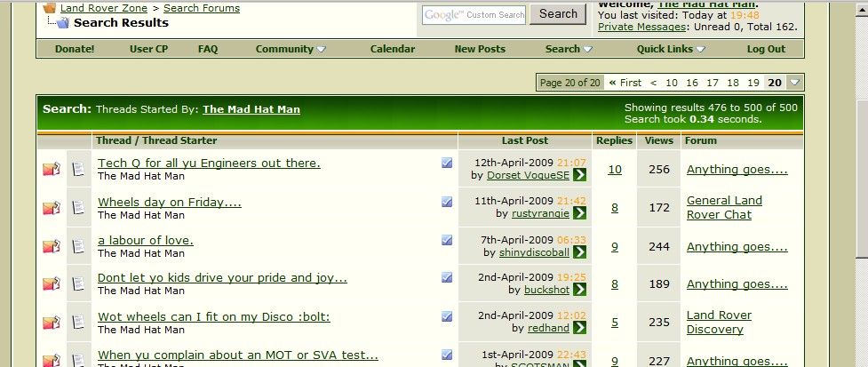The width and height of the screenshot is (868, 367).
Task: Go to results page 19
Action: (753, 83)
